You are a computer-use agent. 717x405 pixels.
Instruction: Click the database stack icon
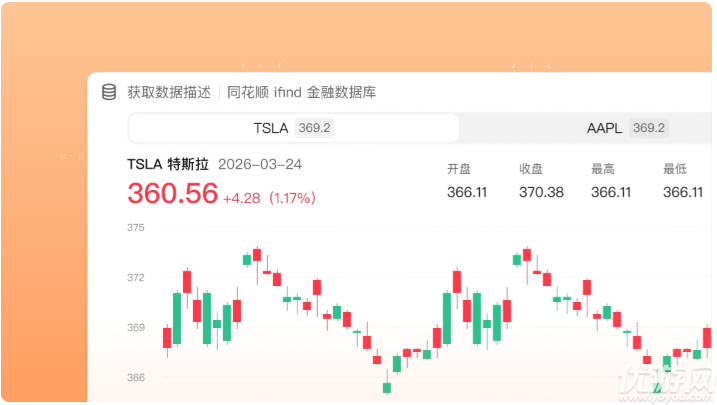click(109, 92)
